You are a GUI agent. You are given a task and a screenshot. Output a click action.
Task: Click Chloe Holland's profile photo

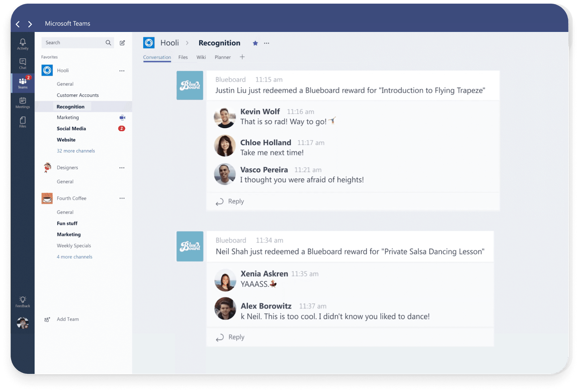tap(225, 146)
